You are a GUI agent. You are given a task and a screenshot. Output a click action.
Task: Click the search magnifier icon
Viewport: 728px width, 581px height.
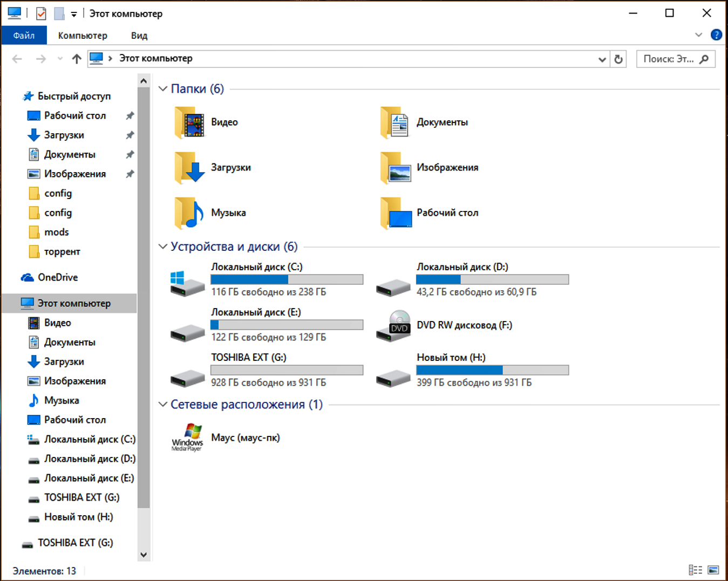(x=704, y=59)
